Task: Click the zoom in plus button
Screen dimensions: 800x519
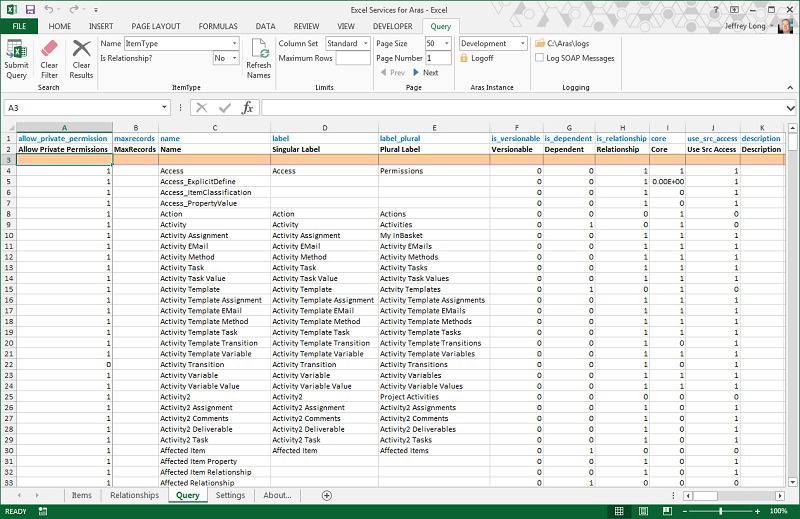Action: [758, 511]
